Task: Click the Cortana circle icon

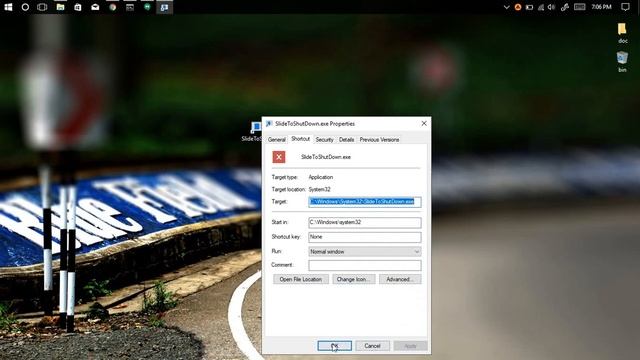Action: point(25,7)
